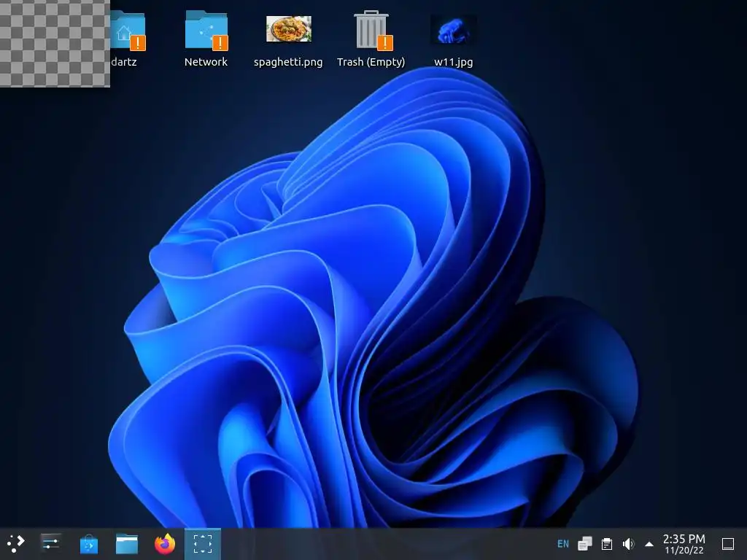Open the 2:35 PM digital clock calendar
This screenshot has width=747, height=560.
click(684, 544)
